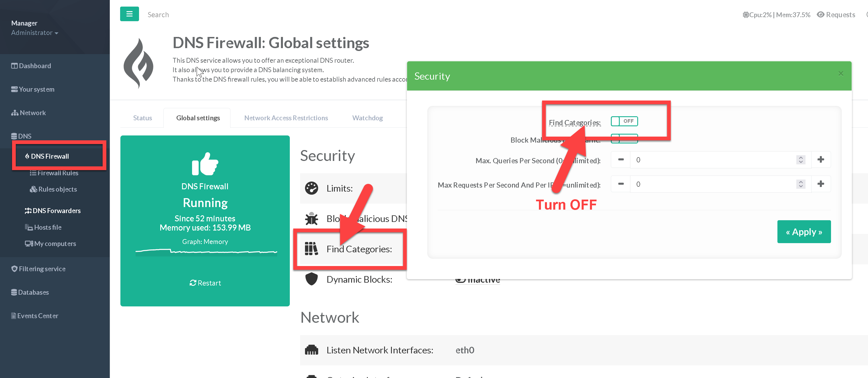Screen dimensions: 868x378
Task: Click the Dynamic Blocks shield icon
Action: pyautogui.click(x=311, y=279)
